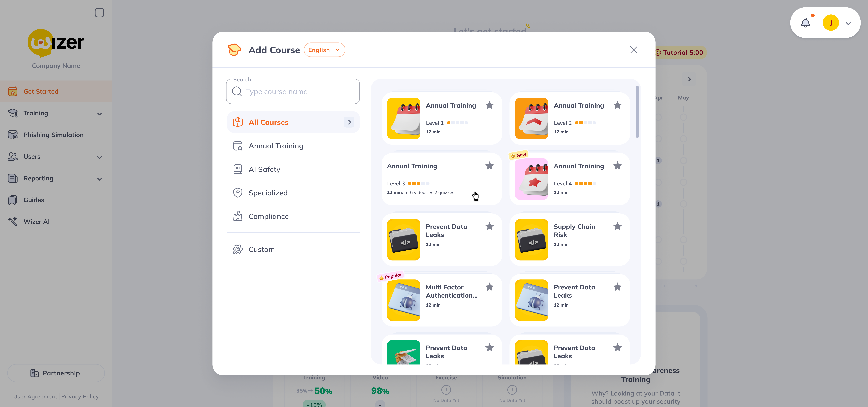Click the Partnership button
868x407 pixels.
tap(56, 373)
